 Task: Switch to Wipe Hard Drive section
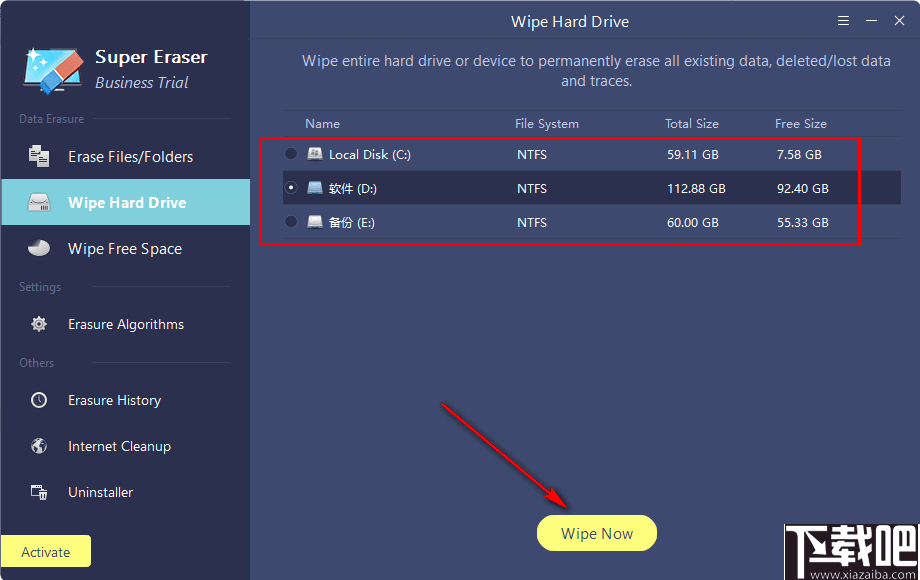click(x=126, y=202)
